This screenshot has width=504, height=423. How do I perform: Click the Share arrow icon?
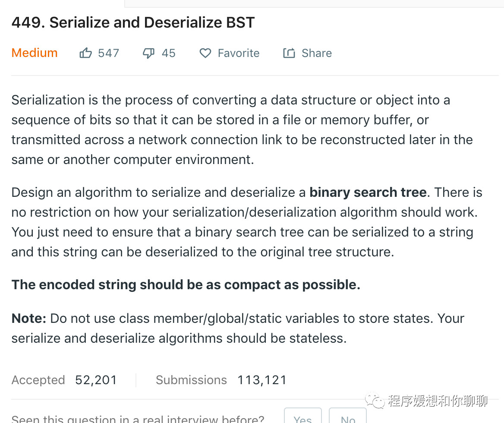tap(289, 53)
